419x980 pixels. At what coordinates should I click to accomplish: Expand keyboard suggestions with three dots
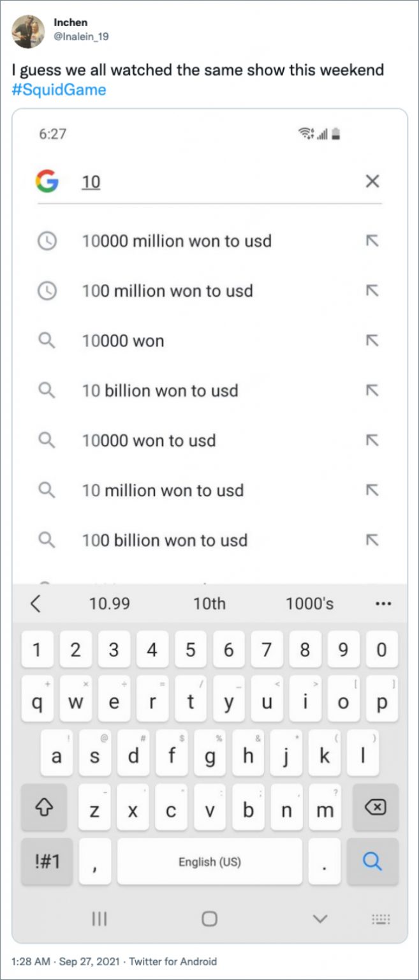(383, 604)
